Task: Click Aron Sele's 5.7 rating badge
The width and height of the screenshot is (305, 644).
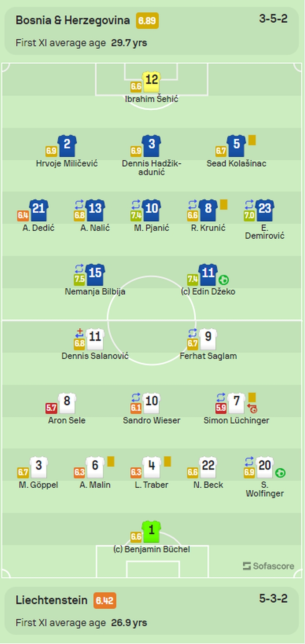Action: [x=51, y=408]
